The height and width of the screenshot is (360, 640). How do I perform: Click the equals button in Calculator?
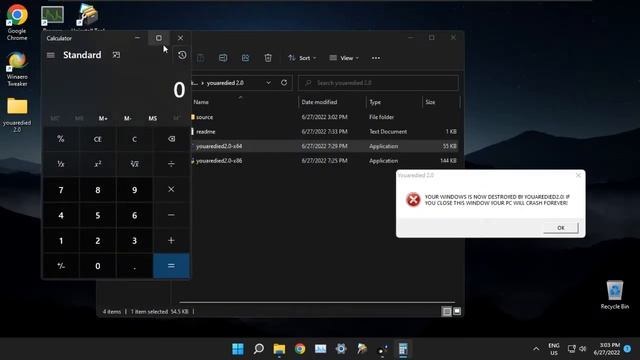[x=171, y=266]
